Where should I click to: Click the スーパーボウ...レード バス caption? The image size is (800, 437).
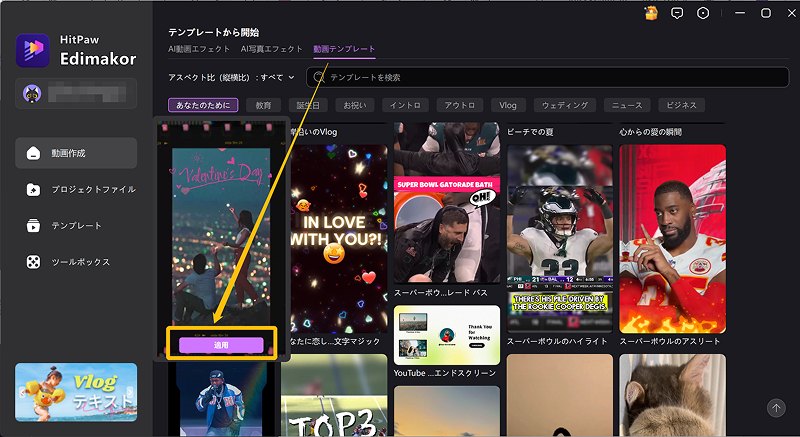(x=441, y=293)
